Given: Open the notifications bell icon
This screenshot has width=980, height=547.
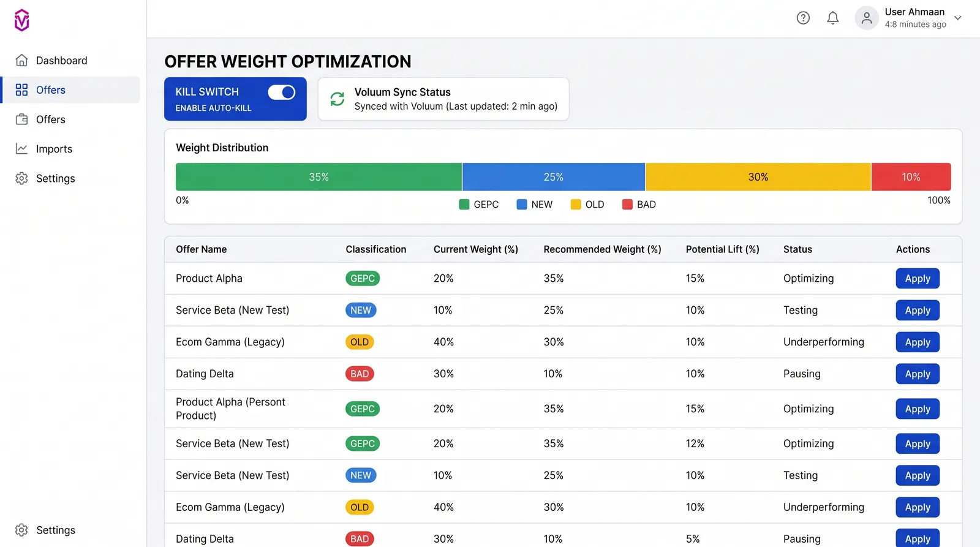Looking at the screenshot, I should (833, 18).
